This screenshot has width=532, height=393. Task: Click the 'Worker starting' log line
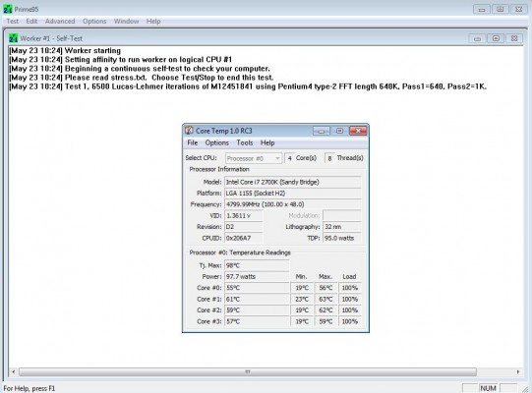(x=65, y=50)
